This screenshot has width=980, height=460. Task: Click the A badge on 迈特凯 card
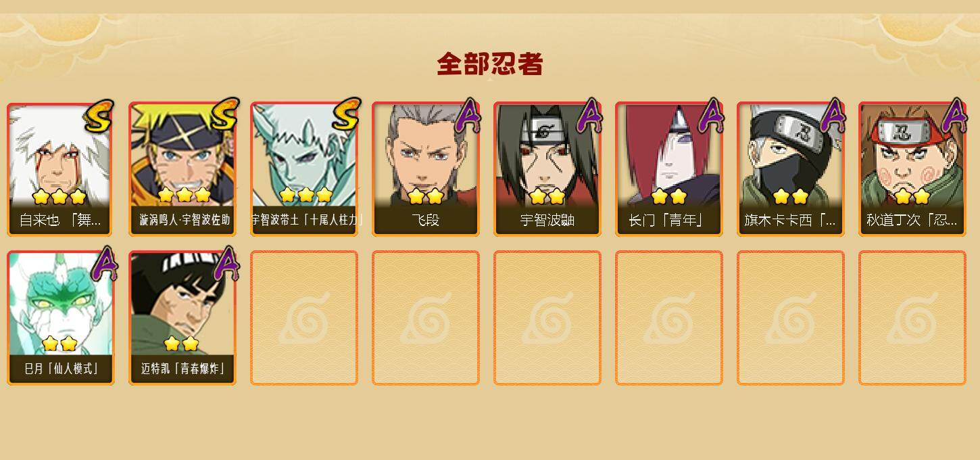tap(226, 264)
